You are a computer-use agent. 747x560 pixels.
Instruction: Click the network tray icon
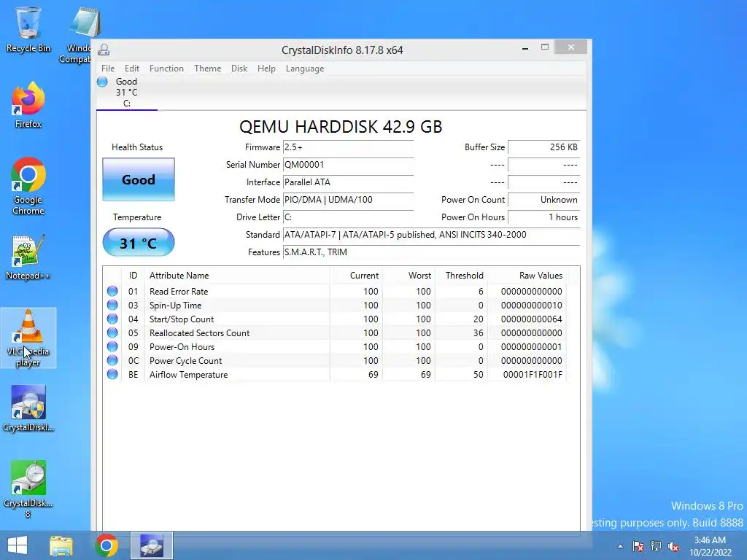pos(656,546)
